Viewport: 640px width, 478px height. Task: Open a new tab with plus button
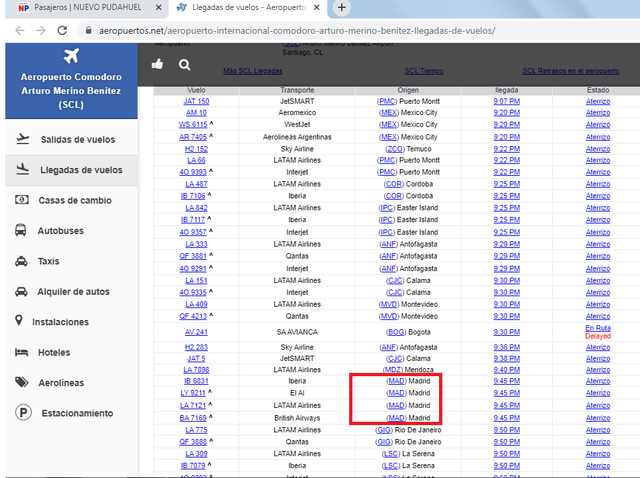click(342, 7)
